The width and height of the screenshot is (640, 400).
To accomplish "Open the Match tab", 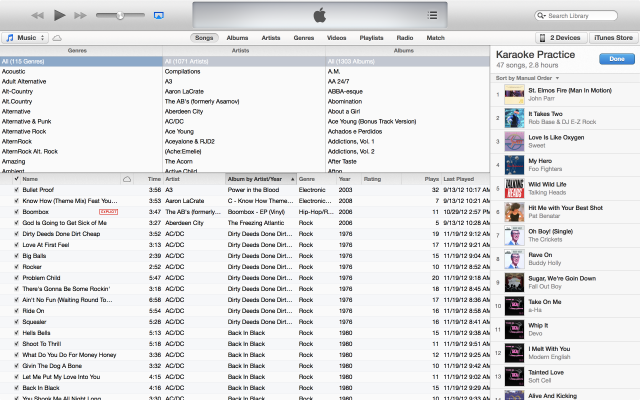I will click(x=436, y=38).
